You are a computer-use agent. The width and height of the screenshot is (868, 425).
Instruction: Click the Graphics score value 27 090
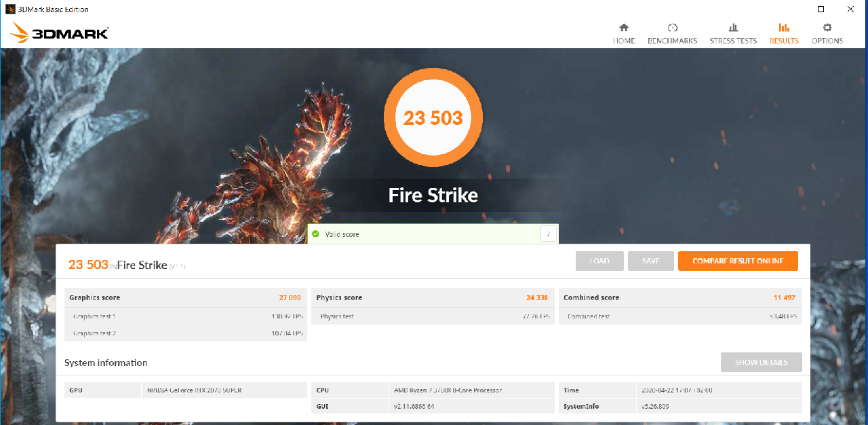pyautogui.click(x=290, y=297)
